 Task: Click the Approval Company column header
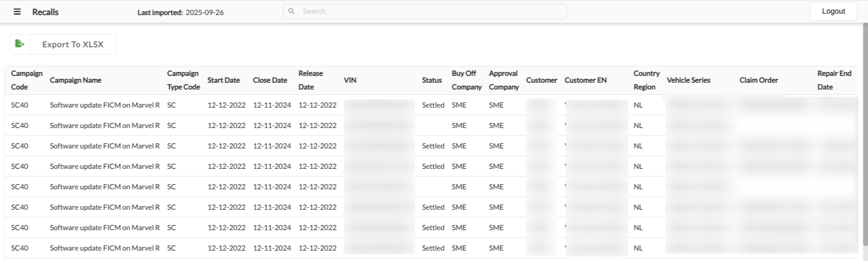[x=503, y=80]
